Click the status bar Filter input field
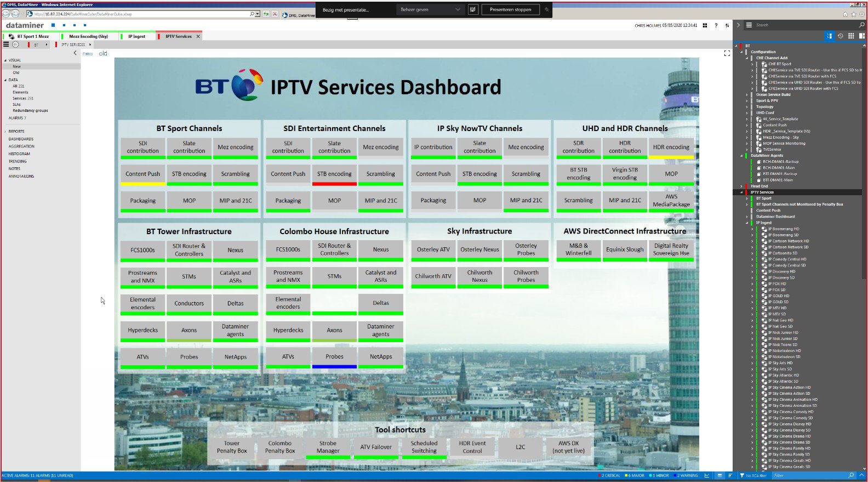The width and height of the screenshot is (868, 482). (810, 475)
